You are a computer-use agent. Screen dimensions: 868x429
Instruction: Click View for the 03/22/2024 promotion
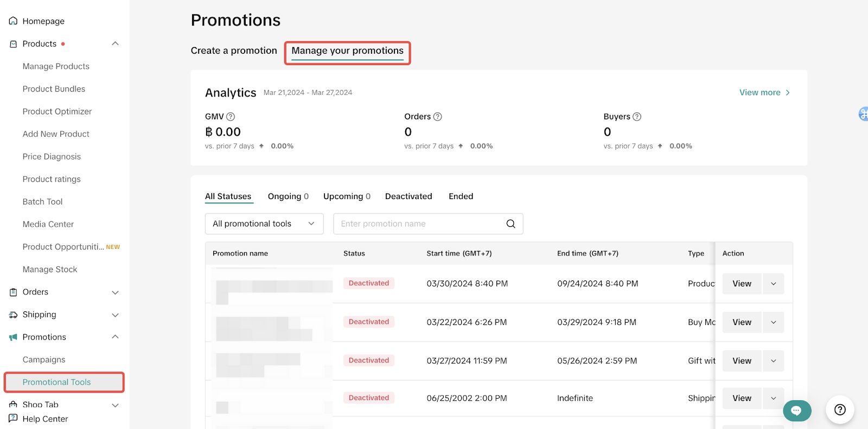pyautogui.click(x=742, y=322)
